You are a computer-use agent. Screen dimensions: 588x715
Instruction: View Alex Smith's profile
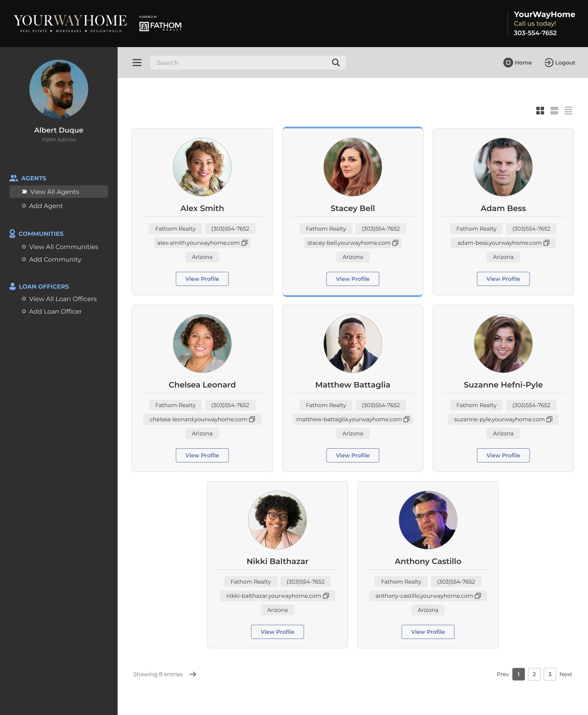pos(202,279)
